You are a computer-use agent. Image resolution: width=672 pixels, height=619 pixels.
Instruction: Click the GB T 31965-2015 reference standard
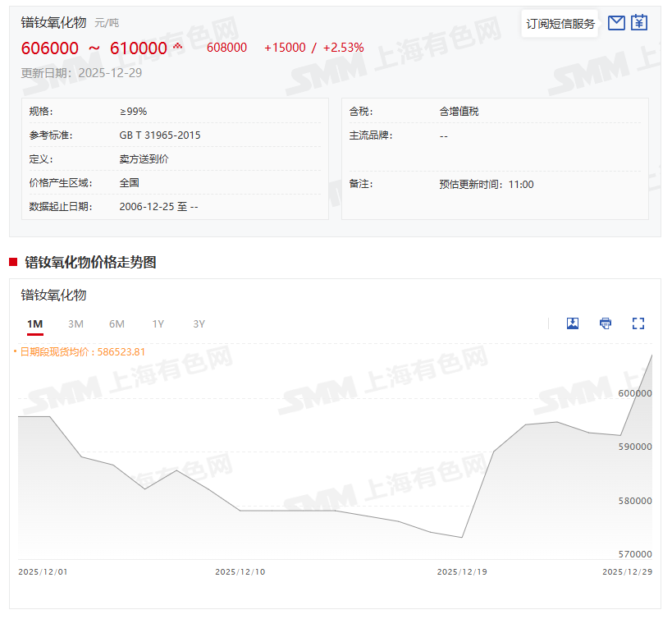[x=160, y=135]
